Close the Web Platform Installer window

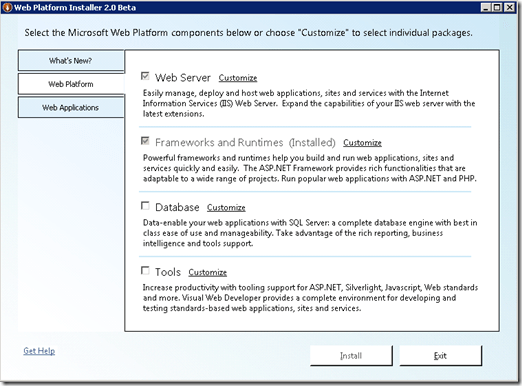[509, 7]
